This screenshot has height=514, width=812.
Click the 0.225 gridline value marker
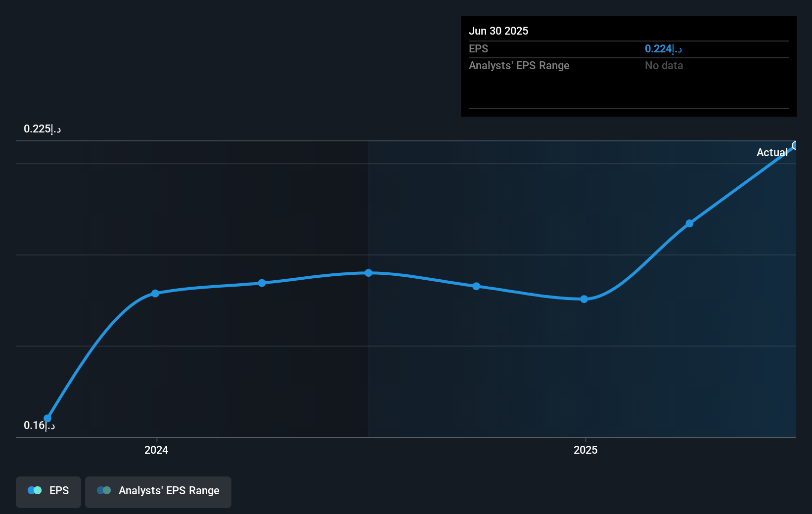coord(42,128)
